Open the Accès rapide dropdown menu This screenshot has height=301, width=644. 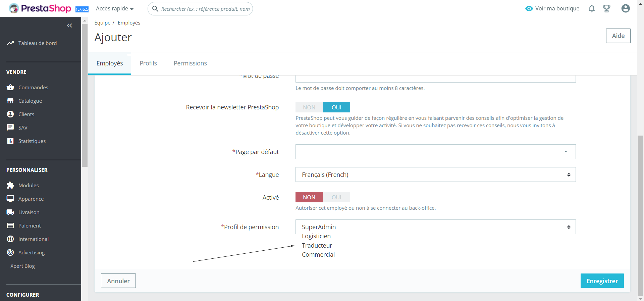point(115,9)
